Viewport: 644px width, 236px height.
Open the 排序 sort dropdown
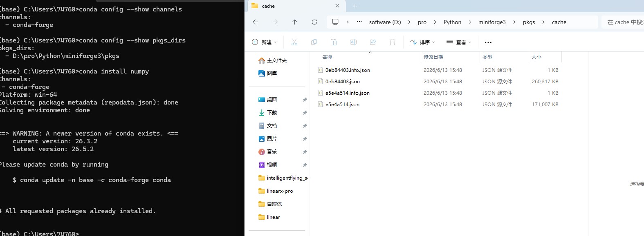click(422, 42)
